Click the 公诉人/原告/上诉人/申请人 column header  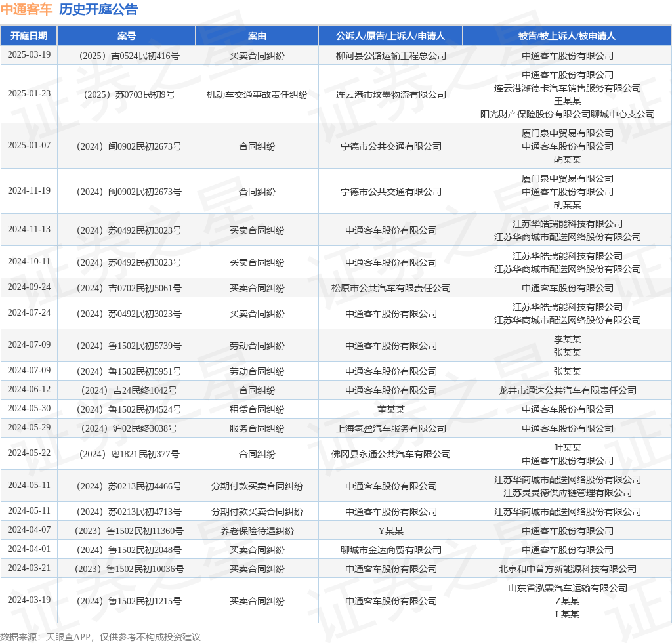[x=390, y=36]
